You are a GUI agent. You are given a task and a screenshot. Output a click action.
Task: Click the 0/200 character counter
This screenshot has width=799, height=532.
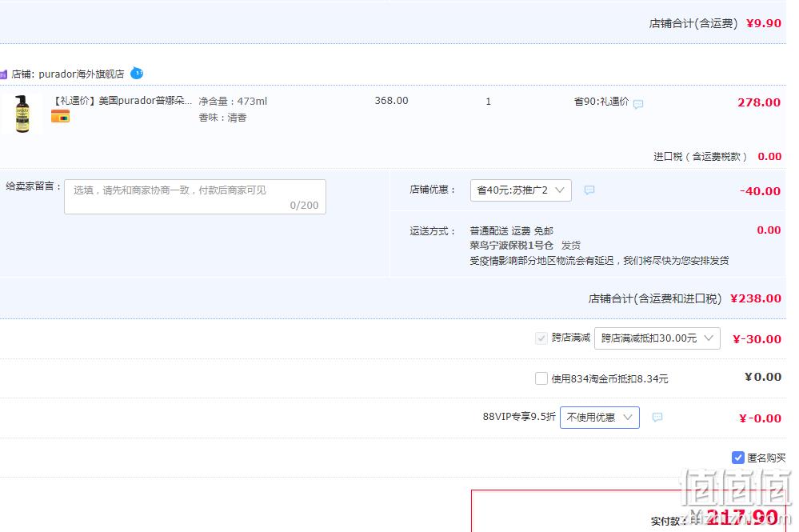pos(304,205)
